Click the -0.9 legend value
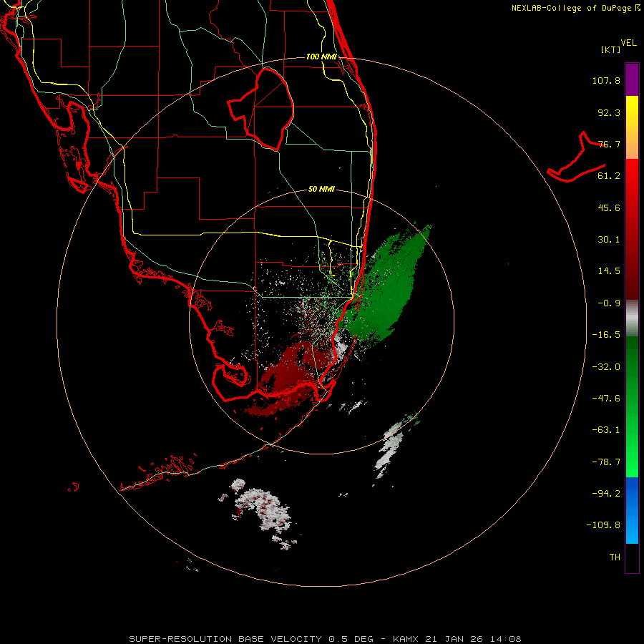 (609, 303)
